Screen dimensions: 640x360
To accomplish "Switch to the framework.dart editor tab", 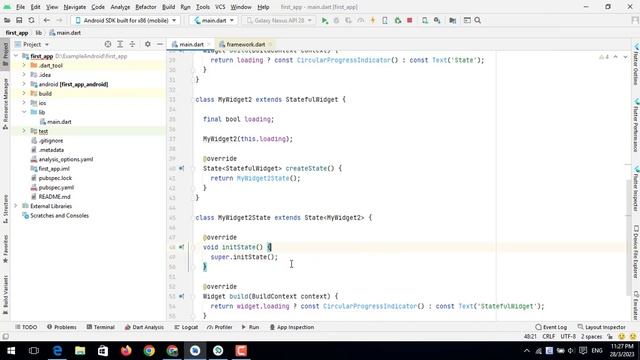I will pyautogui.click(x=246, y=44).
